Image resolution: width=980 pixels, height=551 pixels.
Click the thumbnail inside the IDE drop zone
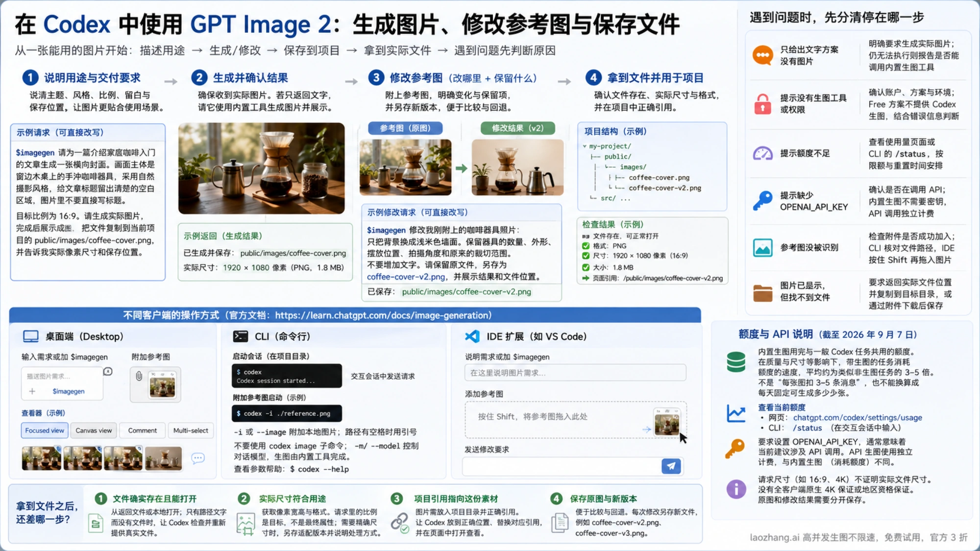tap(667, 423)
